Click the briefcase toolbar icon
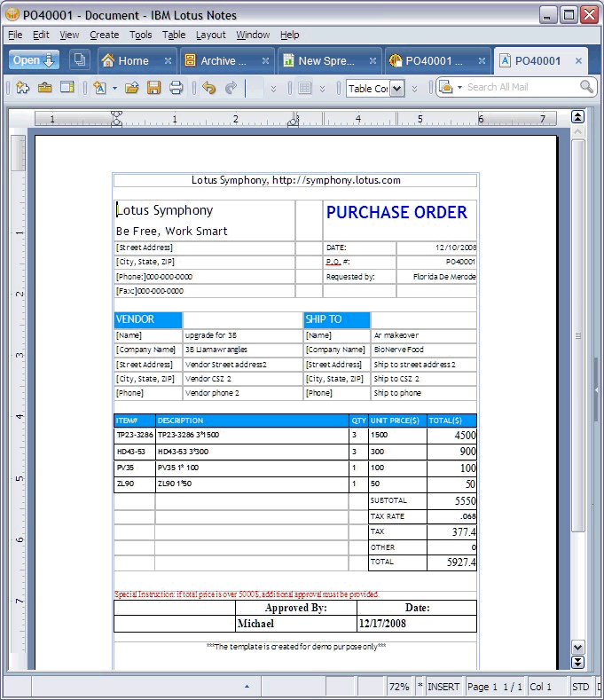This screenshot has height=700, width=604. pos(44,88)
